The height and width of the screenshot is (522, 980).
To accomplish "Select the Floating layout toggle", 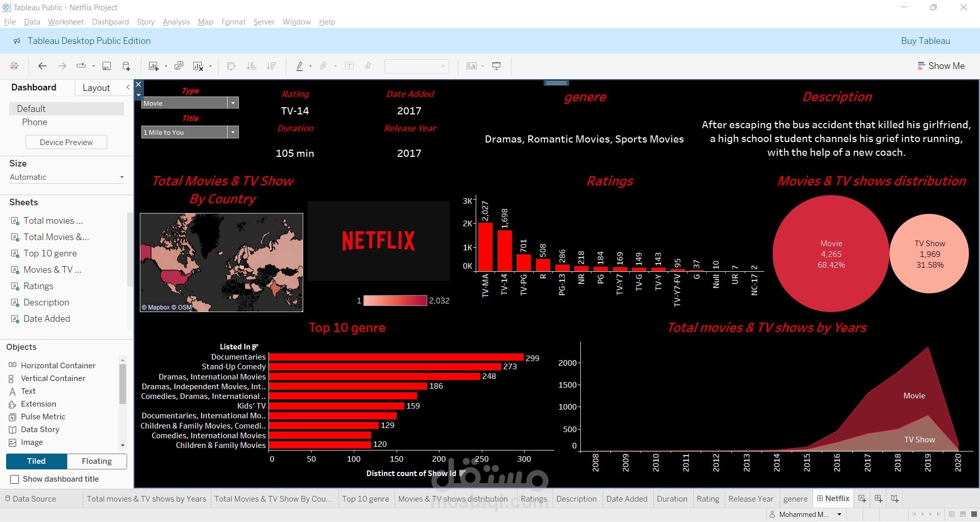I will [97, 461].
